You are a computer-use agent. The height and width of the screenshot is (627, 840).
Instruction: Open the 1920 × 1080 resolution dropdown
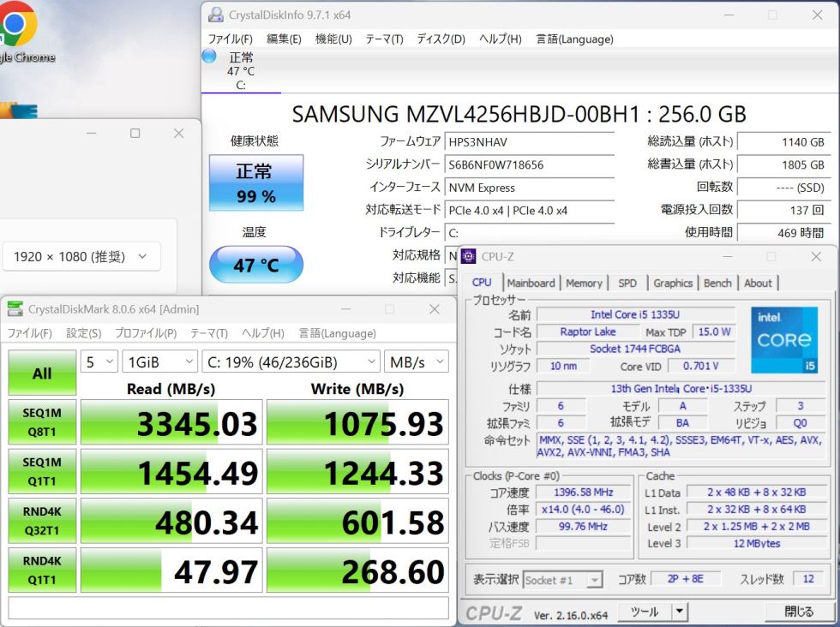[81, 256]
